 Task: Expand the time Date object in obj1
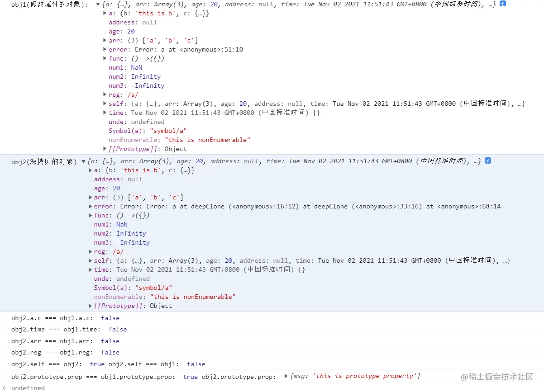point(105,113)
